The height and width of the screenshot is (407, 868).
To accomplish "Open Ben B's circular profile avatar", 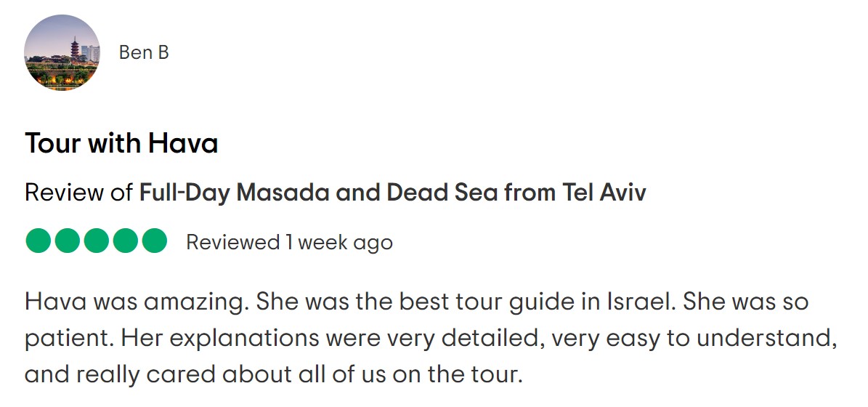I will point(62,52).
